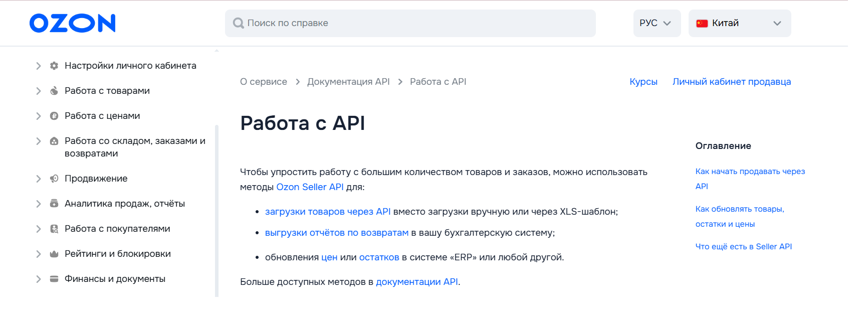Screen dimensions: 868x315
Task: Expand Работа с товарами section
Action: click(39, 91)
